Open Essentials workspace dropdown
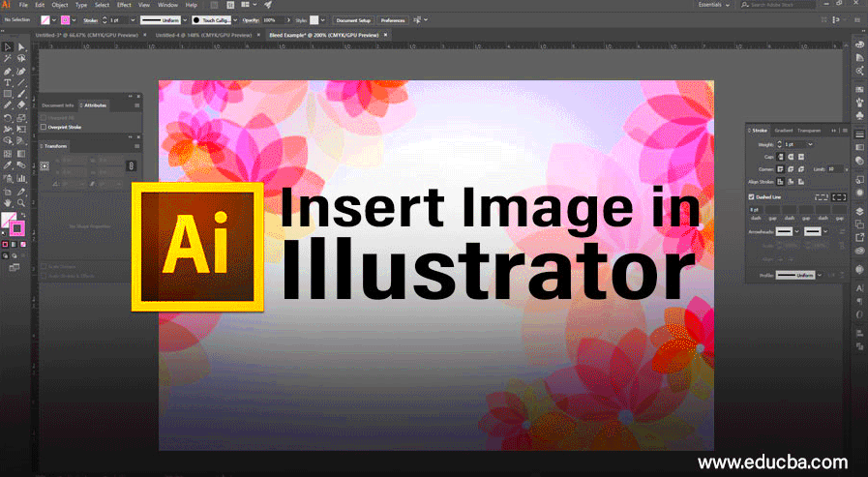868x477 pixels. pos(714,5)
